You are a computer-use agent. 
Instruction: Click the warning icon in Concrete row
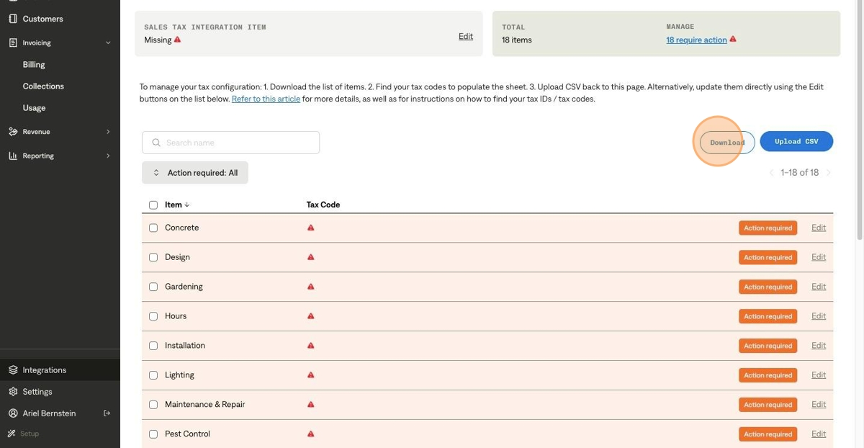311,228
